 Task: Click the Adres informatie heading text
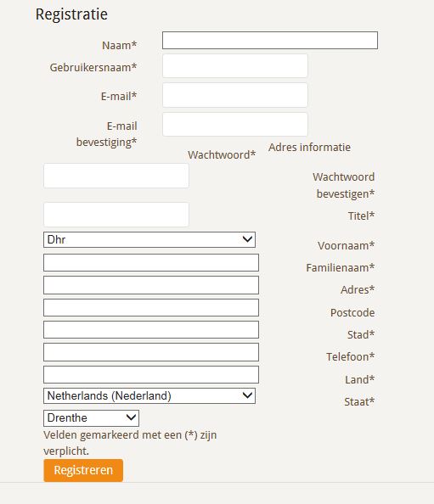(x=309, y=148)
